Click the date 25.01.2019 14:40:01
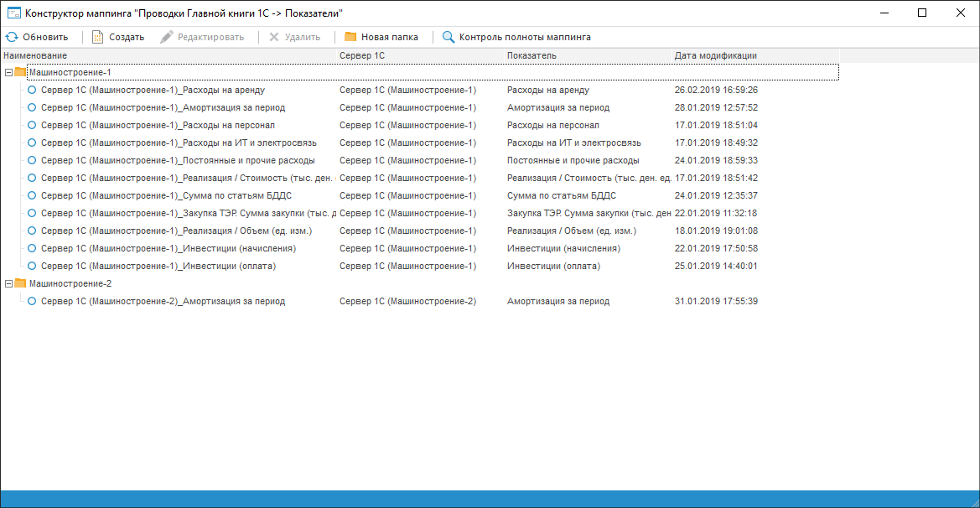This screenshot has height=508, width=980. (716, 266)
